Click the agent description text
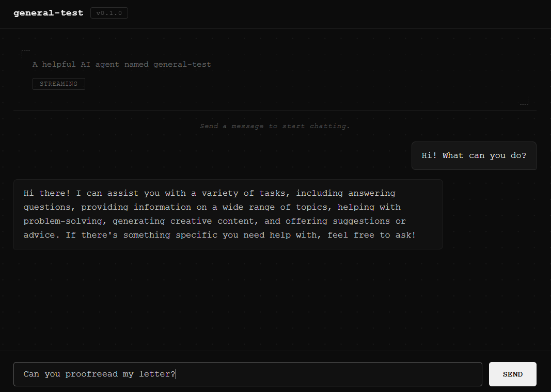Viewport: 551px width, 392px height. point(122,64)
